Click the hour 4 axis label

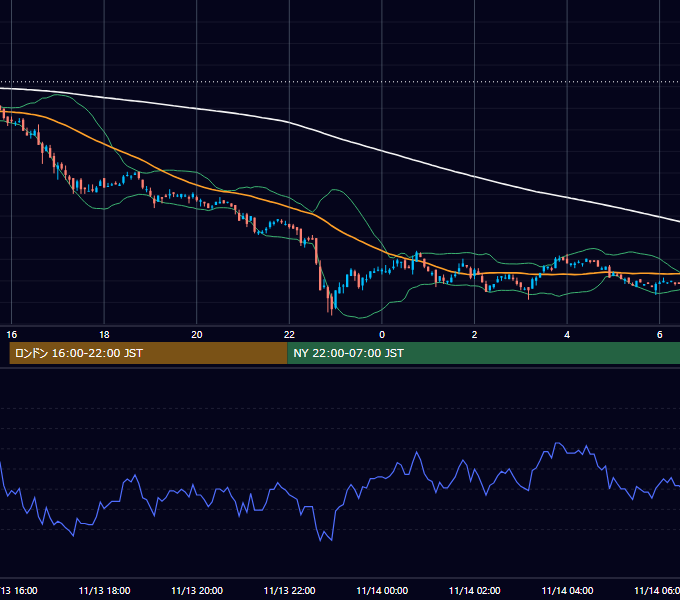coord(567,335)
